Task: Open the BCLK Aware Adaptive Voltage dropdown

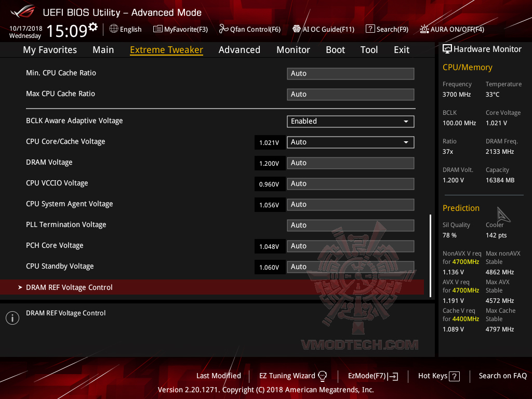Action: pos(351,122)
